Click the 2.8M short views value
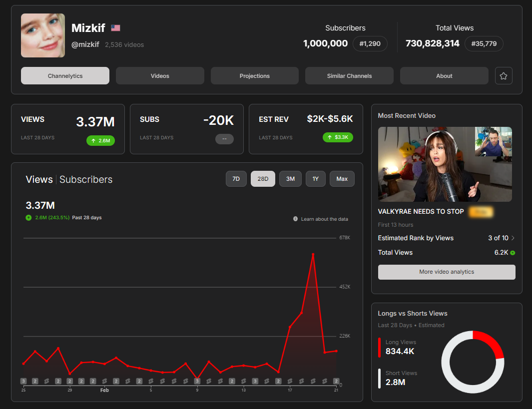Viewport: 532px width, 409px height. pos(395,382)
